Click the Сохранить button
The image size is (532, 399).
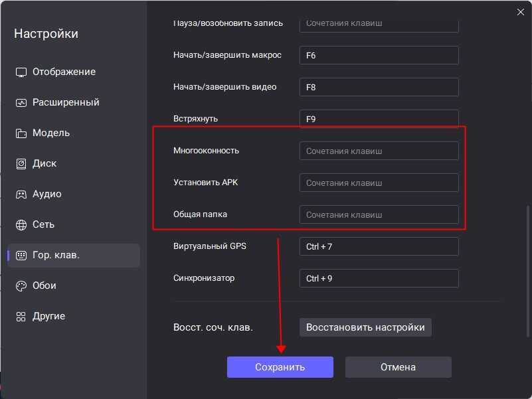[280, 366]
